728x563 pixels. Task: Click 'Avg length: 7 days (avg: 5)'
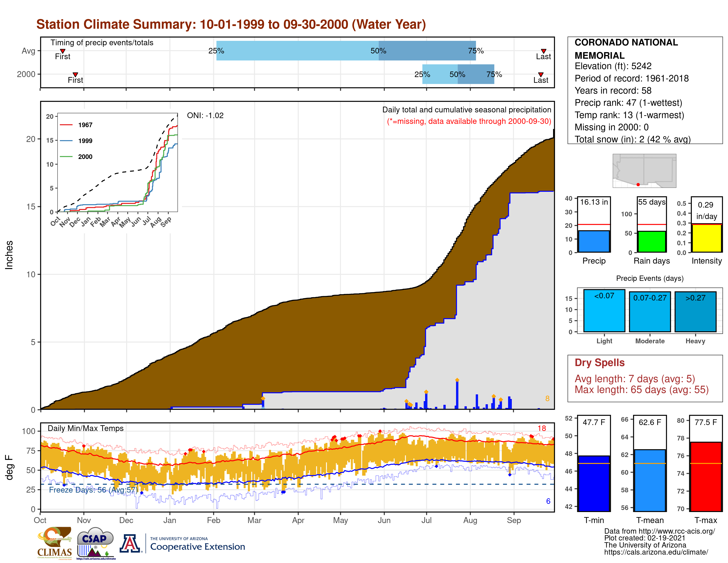click(x=635, y=379)
